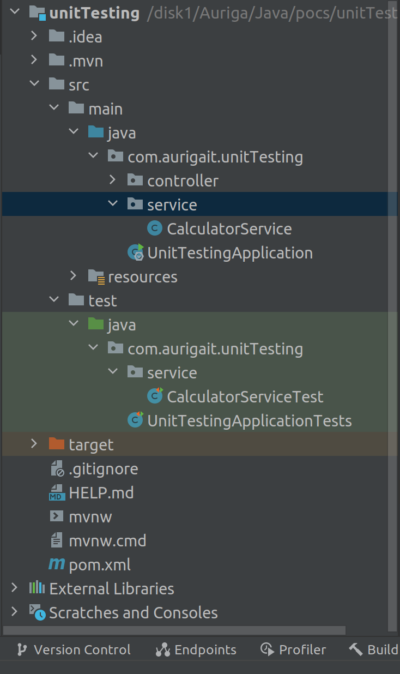Click the CalculatorServiceTest test class icon
The height and width of the screenshot is (674, 400).
(155, 396)
